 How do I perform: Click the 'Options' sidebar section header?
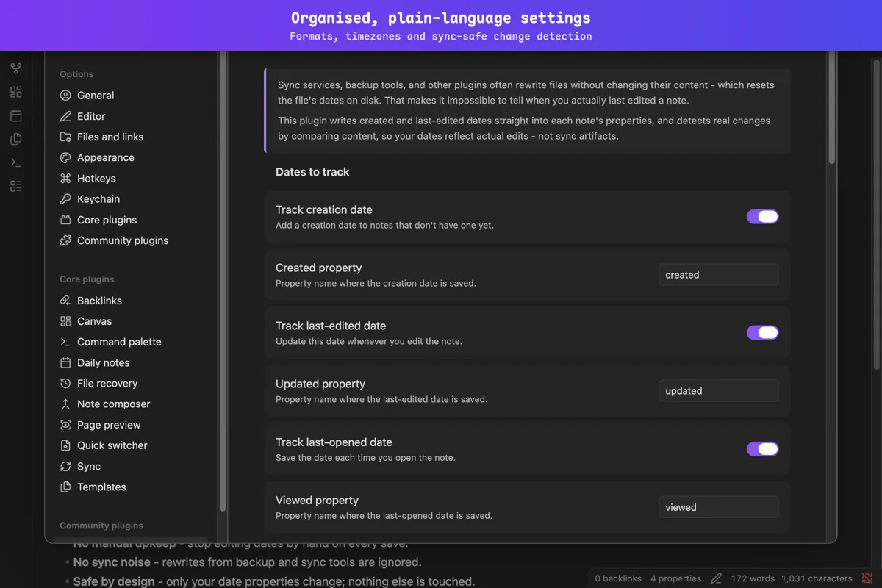point(76,74)
